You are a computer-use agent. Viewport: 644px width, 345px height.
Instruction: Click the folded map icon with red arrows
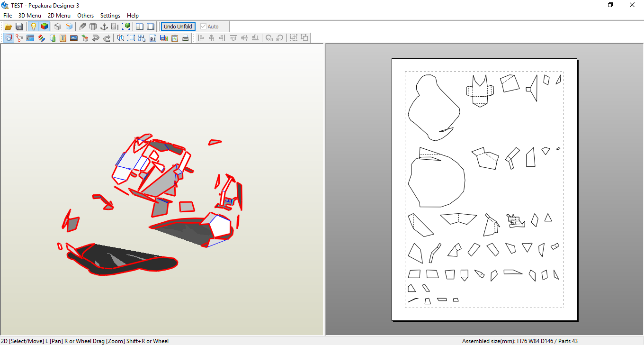click(x=120, y=38)
